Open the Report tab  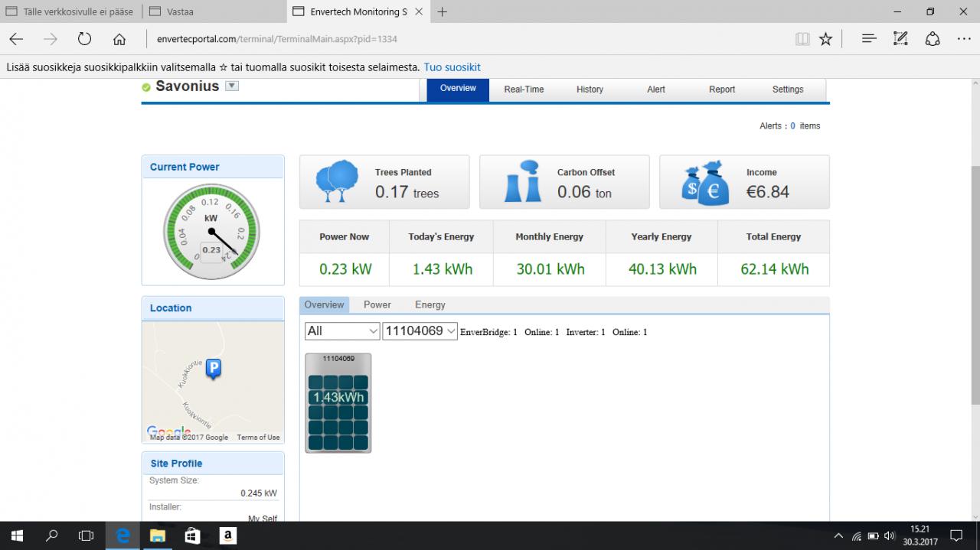[722, 89]
